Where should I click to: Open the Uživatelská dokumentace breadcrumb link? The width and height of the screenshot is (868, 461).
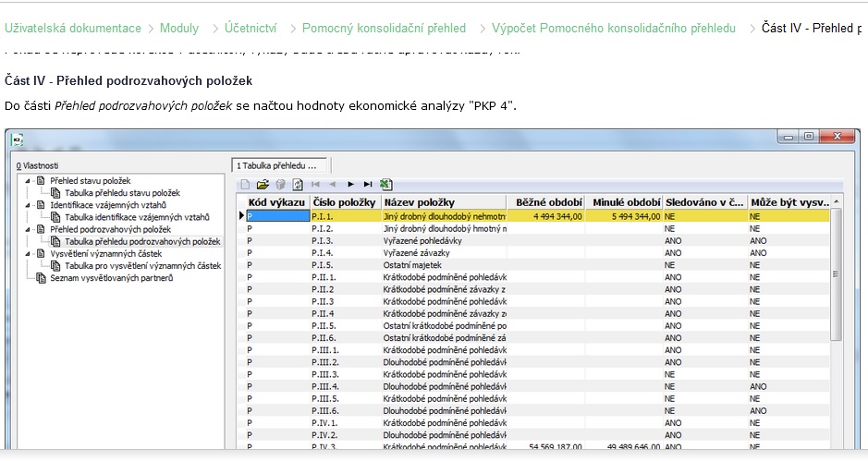point(72,29)
